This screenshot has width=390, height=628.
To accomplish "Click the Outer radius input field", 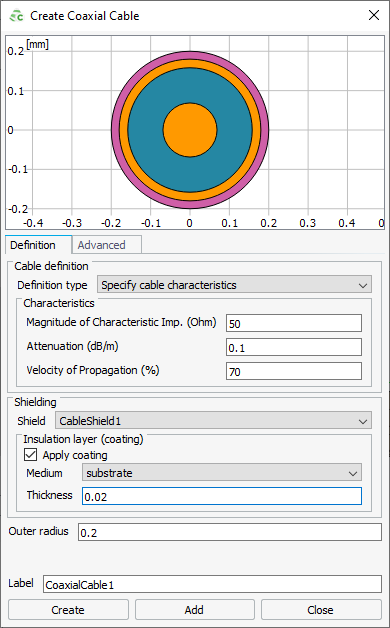I will point(230,532).
